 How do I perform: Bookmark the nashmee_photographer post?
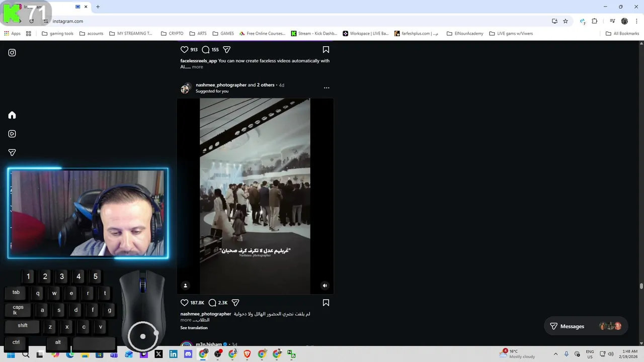click(x=326, y=303)
